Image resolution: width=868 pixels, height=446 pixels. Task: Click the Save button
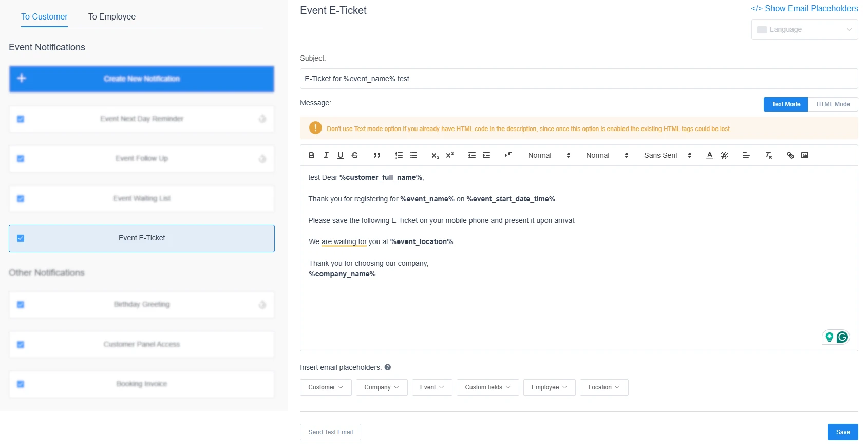coord(843,432)
